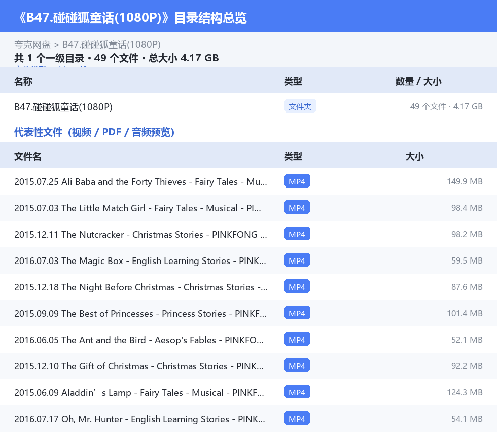
Task: Click MP4 badge in Nutcracker row
Action: [297, 234]
